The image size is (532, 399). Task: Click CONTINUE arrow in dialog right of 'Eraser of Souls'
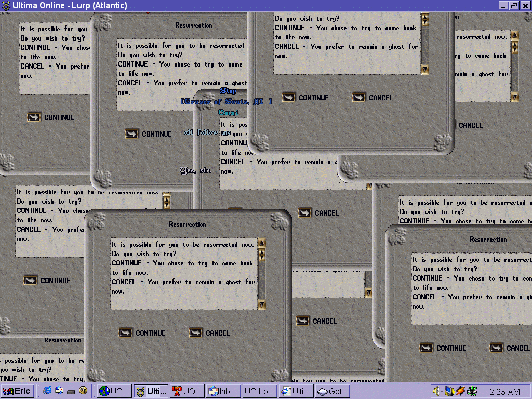coord(289,97)
